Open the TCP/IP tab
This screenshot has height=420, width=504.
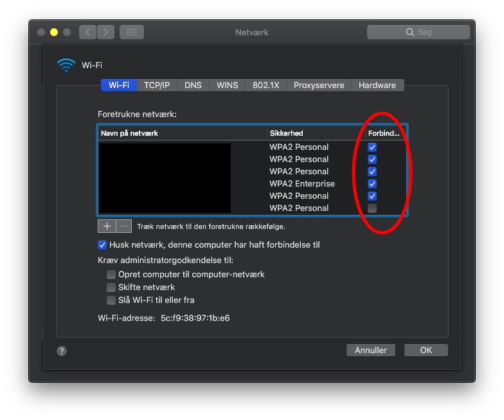point(157,85)
